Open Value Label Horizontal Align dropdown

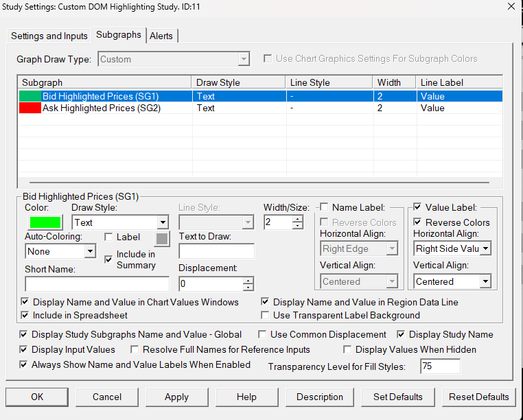pos(485,249)
